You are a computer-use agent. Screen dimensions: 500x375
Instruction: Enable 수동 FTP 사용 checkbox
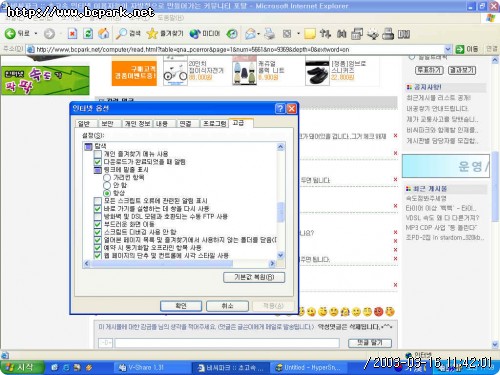pos(97,217)
